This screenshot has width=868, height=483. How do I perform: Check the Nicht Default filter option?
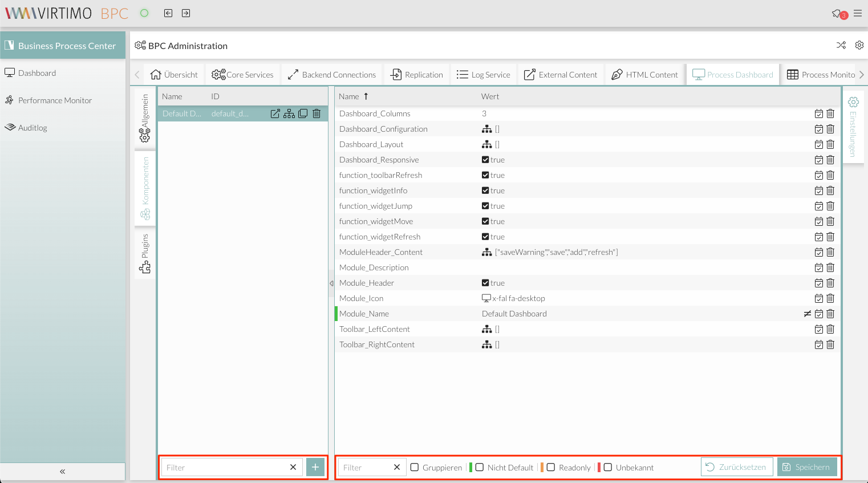point(480,467)
